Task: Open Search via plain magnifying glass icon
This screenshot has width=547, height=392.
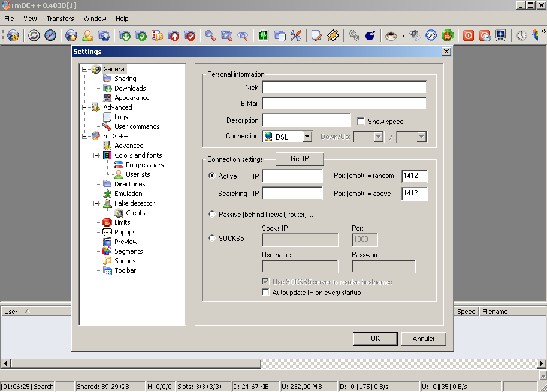Action: [x=210, y=35]
